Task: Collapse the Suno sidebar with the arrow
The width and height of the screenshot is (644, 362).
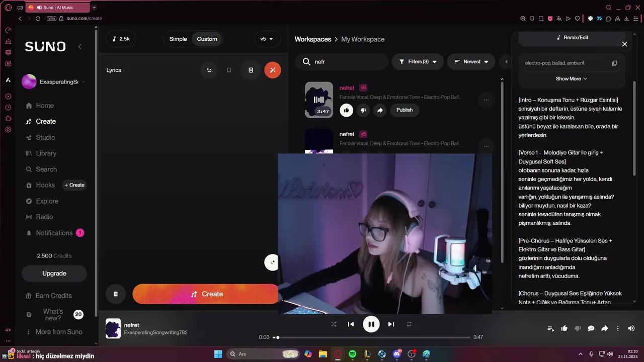Action: tap(79, 47)
